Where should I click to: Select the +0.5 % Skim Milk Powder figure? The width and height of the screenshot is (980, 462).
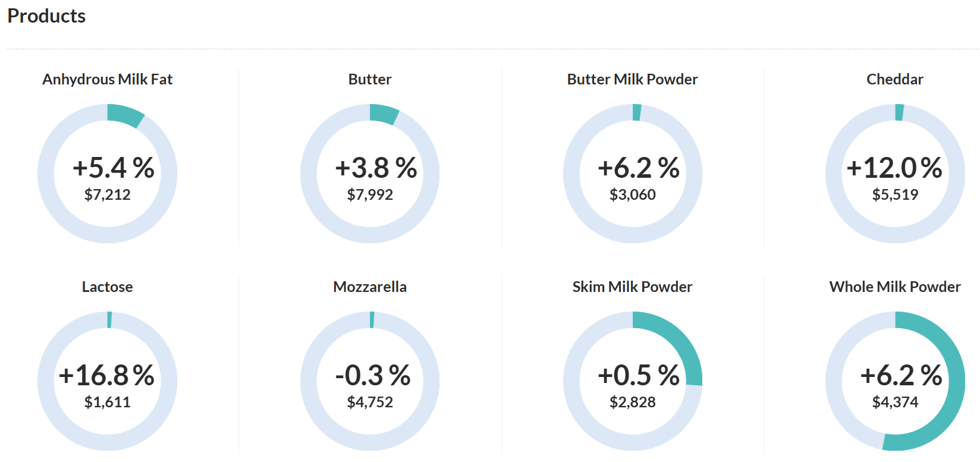pyautogui.click(x=638, y=375)
